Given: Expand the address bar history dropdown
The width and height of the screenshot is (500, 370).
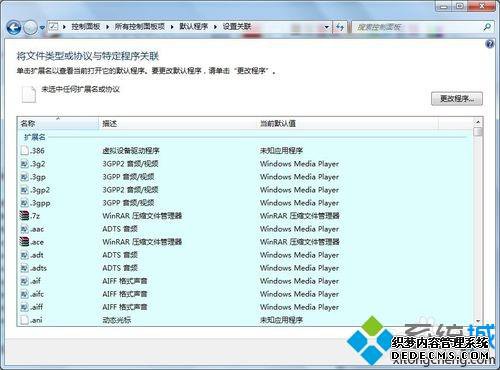Looking at the screenshot, I should pos(327,27).
